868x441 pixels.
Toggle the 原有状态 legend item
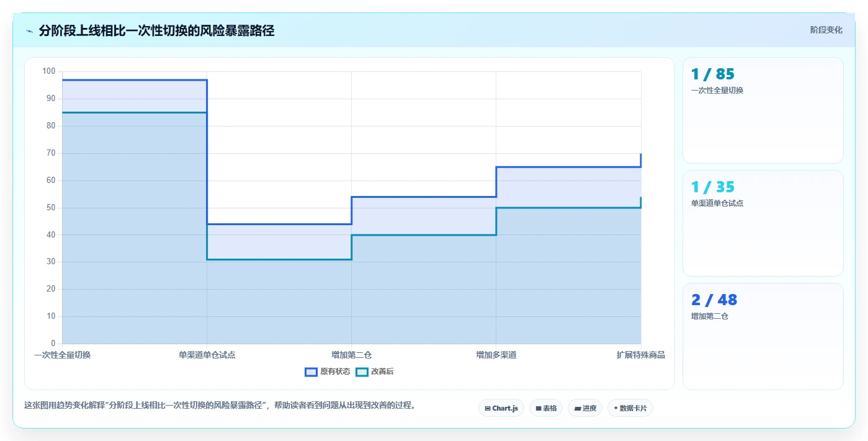click(x=328, y=372)
